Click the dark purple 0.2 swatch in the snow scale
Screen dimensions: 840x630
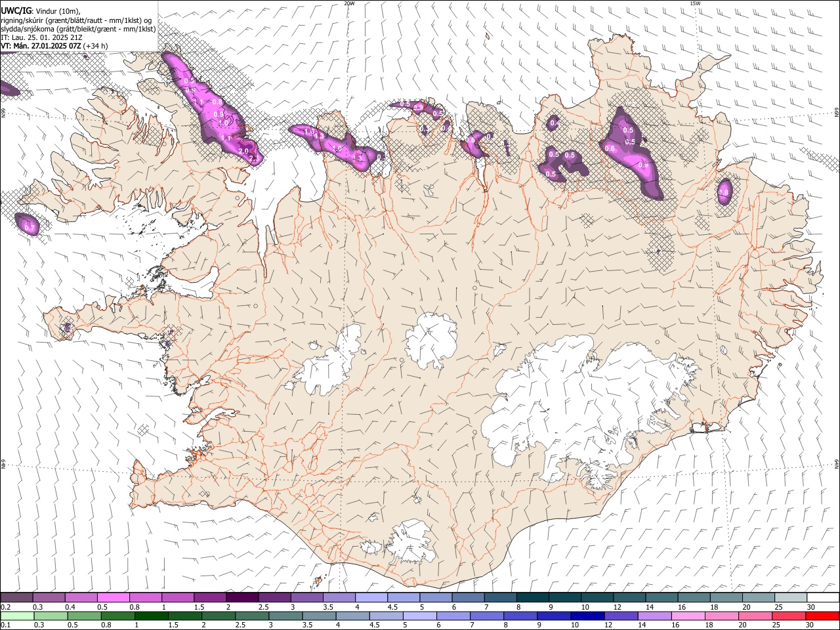click(16, 597)
